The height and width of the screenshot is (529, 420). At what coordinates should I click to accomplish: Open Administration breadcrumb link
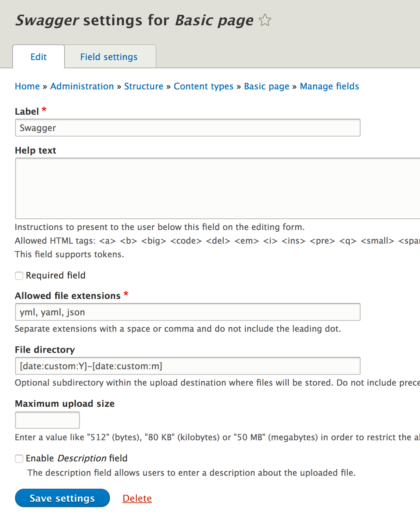(x=82, y=86)
